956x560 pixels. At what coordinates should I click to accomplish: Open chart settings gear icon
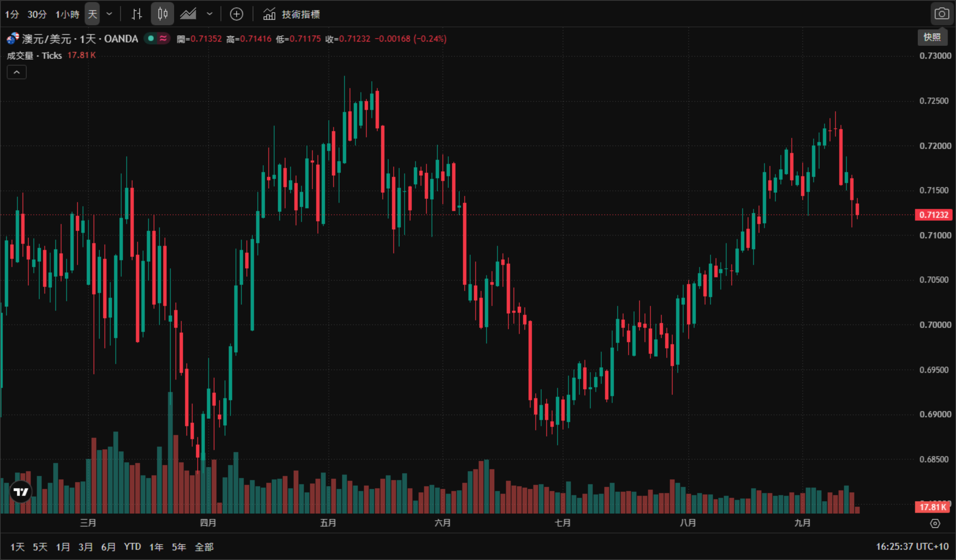coord(935,523)
